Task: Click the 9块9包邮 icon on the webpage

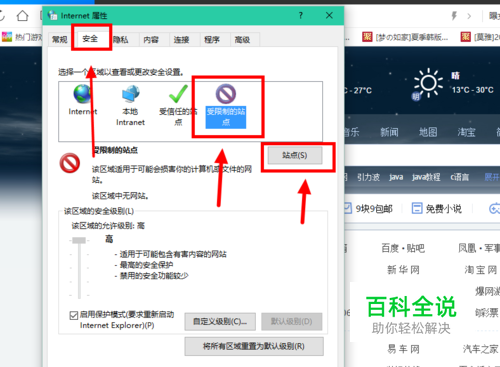Action: click(x=348, y=208)
